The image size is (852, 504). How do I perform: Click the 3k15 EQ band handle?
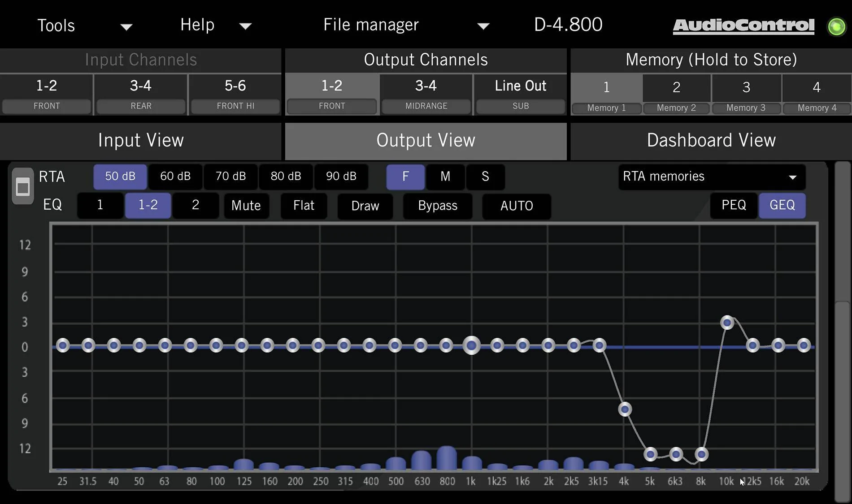600,345
